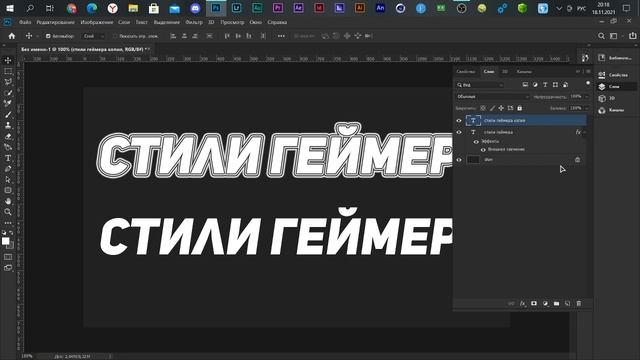This screenshot has height=360, width=640.
Task: Open the Layers panel flyout menu
Action: (x=588, y=71)
